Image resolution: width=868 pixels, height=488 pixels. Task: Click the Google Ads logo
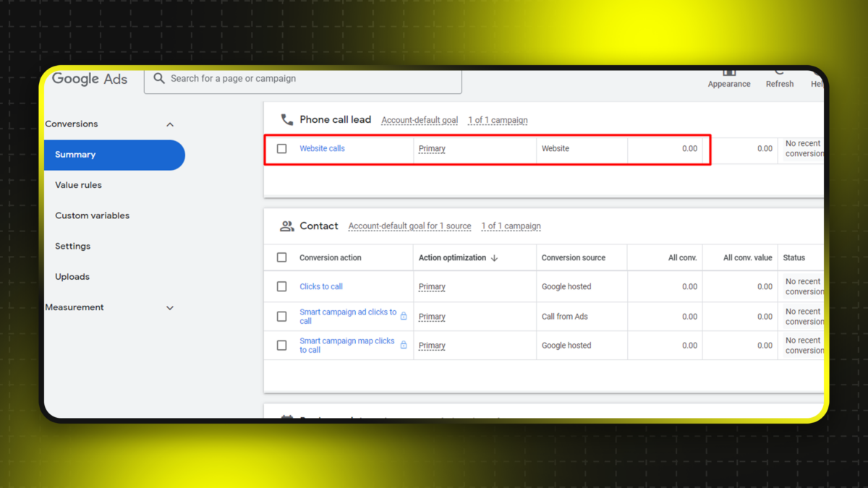click(90, 80)
